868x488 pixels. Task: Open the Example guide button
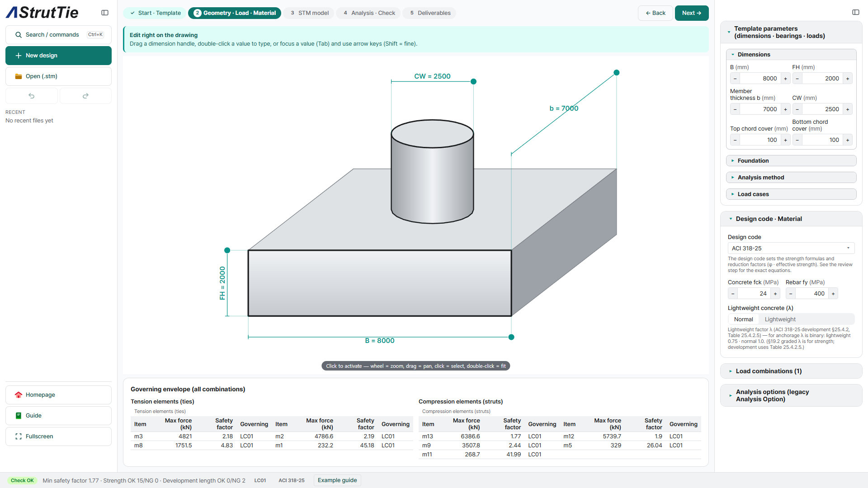coord(337,480)
